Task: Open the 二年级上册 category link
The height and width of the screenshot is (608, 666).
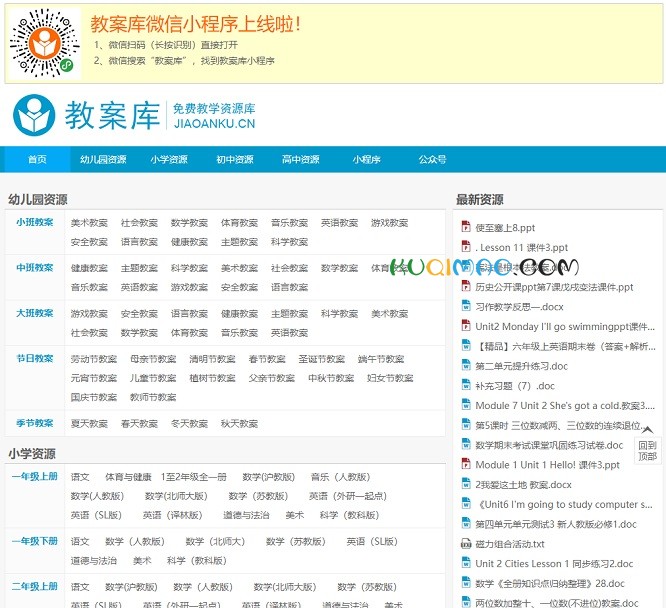Action: (34, 586)
